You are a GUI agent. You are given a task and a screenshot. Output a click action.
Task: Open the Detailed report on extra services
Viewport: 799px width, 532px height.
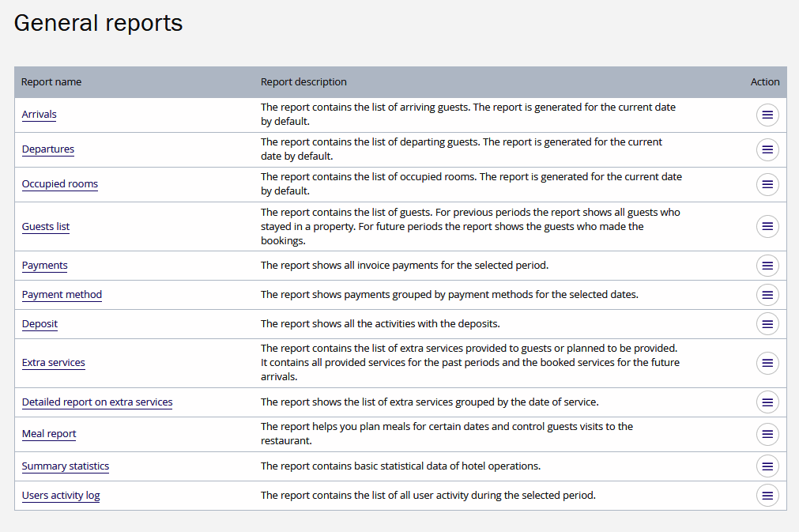(97, 402)
